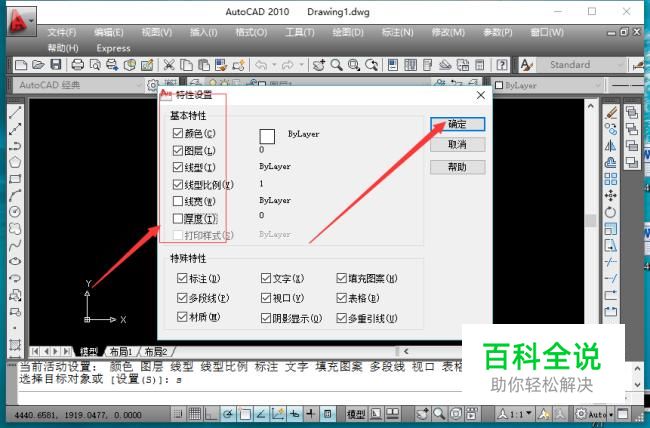Select the Array tool

611,179
